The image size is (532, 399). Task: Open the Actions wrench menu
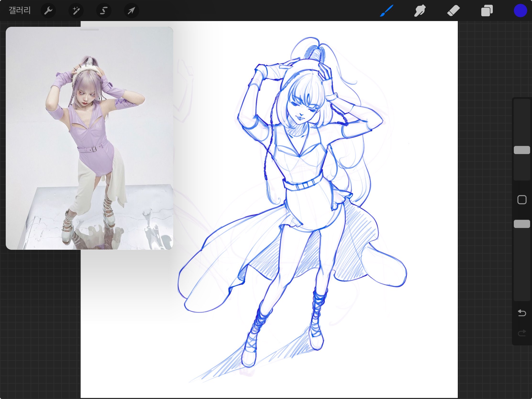pos(48,11)
